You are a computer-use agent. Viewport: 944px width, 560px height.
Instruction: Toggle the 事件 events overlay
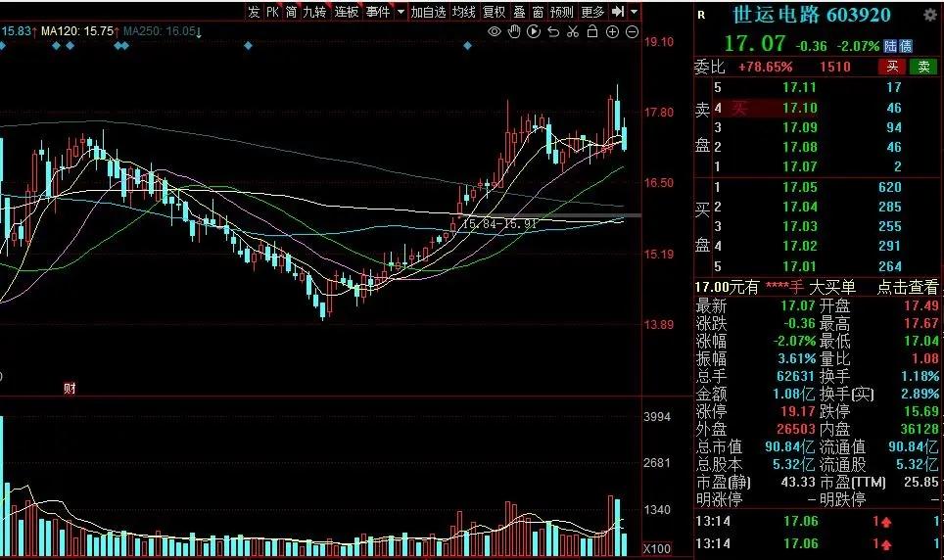[378, 12]
